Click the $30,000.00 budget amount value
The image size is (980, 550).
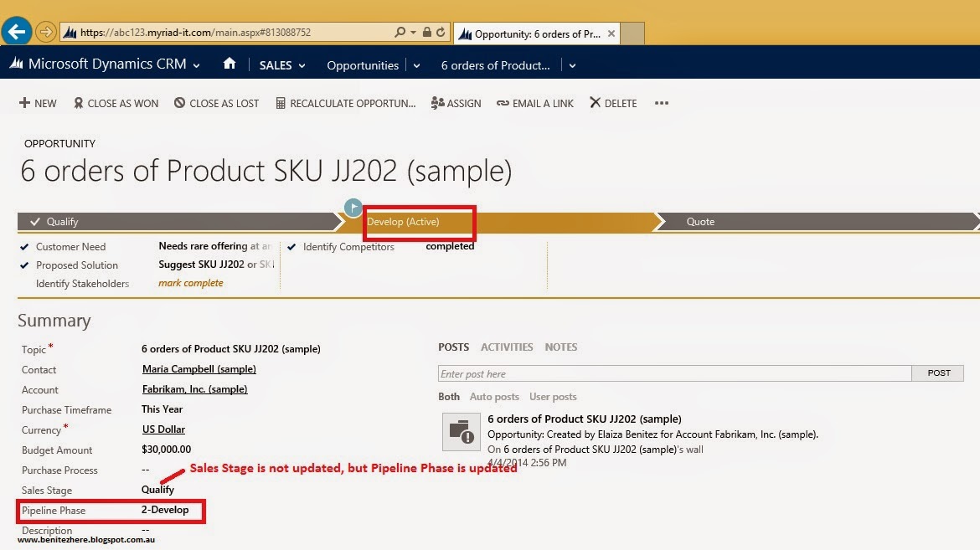166,450
